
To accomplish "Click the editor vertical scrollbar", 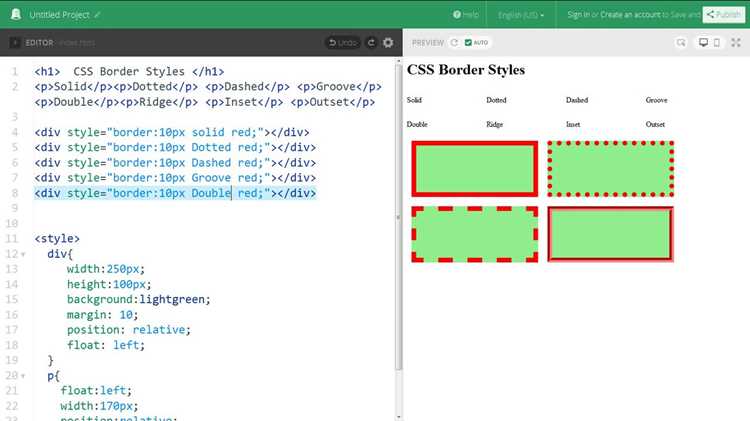I will click(x=398, y=215).
